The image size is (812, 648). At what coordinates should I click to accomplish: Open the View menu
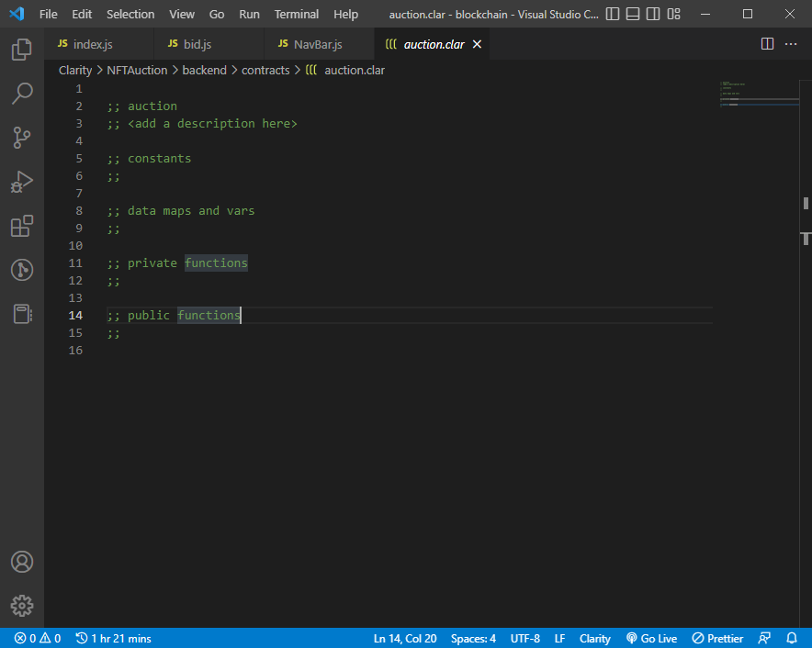click(182, 14)
